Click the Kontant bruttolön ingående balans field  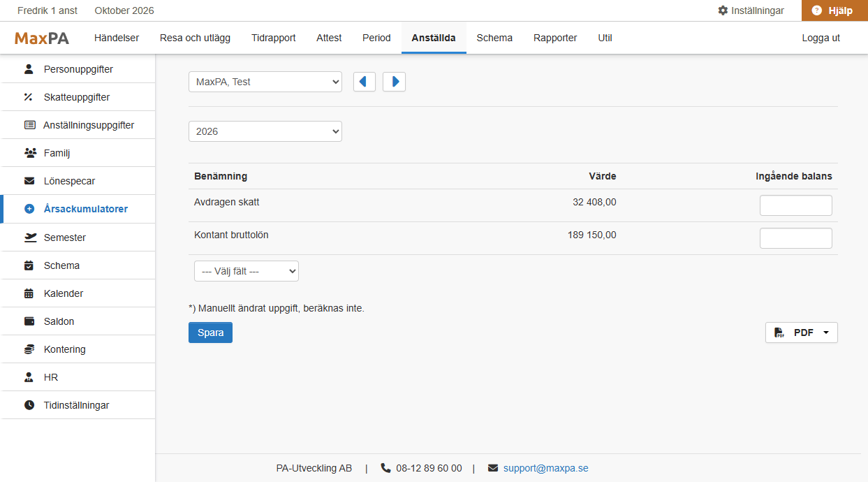click(x=796, y=238)
